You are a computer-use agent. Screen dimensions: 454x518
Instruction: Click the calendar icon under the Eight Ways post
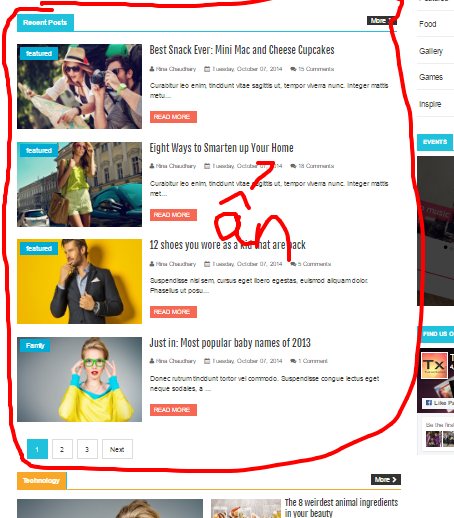tap(207, 166)
